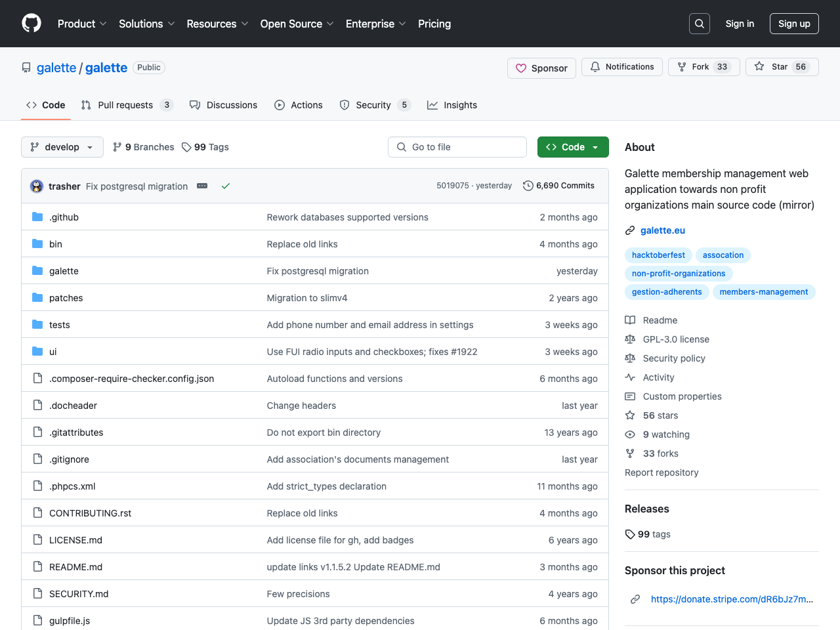Expand commit message ellipsis icon
This screenshot has width=840, height=630.
point(202,186)
